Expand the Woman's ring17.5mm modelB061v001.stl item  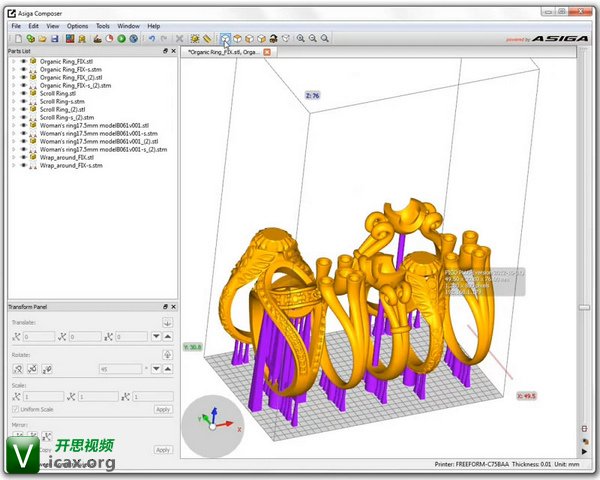click(13, 125)
